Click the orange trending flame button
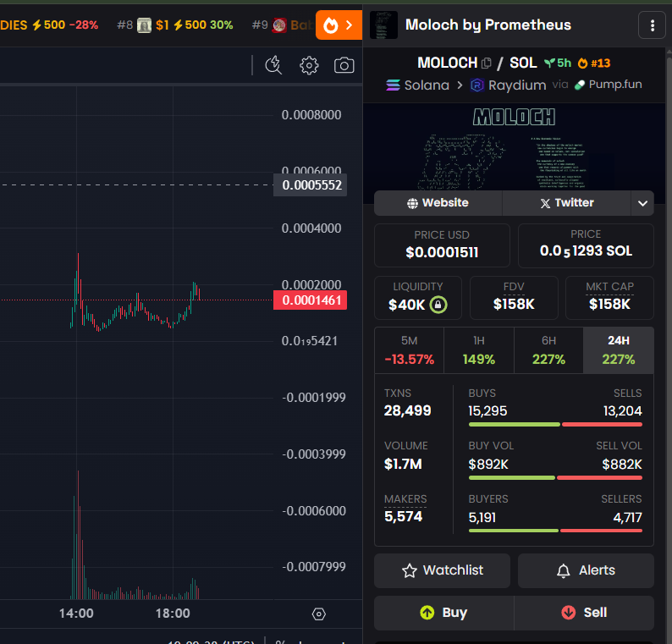 [x=339, y=25]
